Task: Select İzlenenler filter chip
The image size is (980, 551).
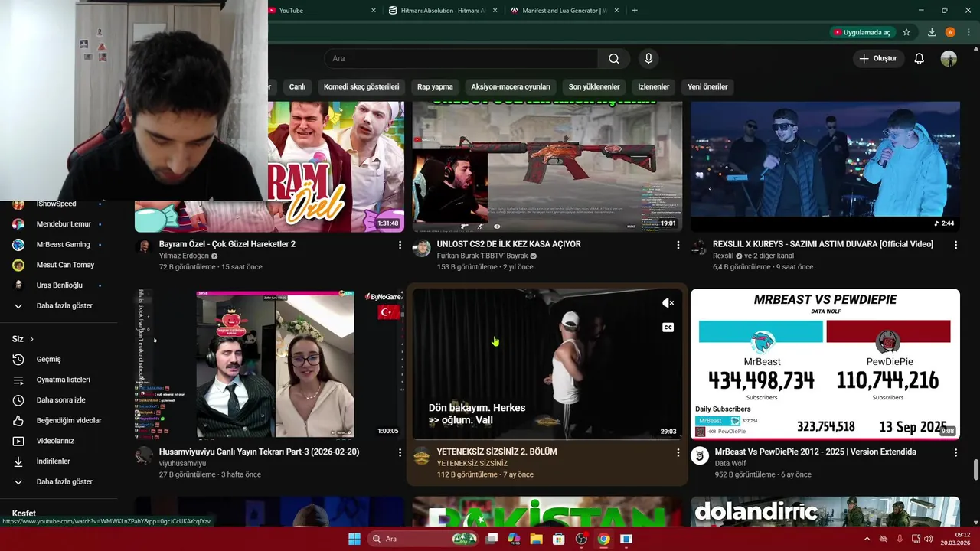Action: [x=654, y=87]
